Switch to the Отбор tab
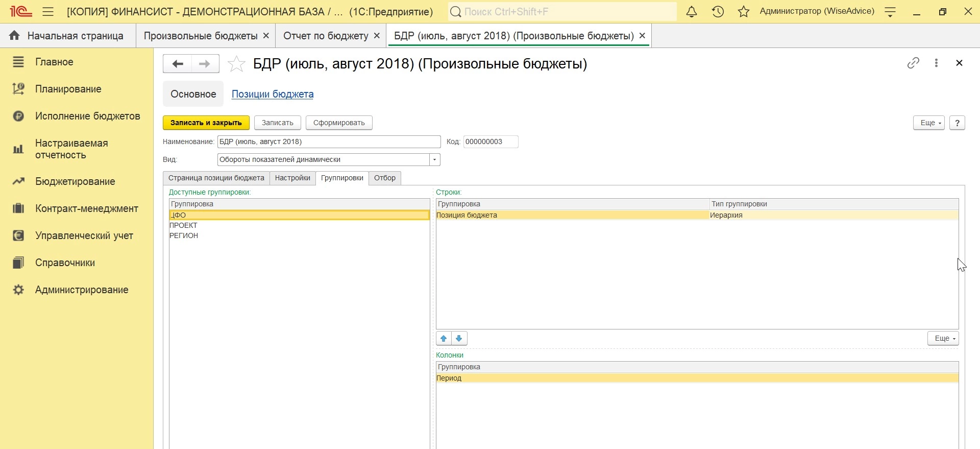This screenshot has height=449, width=980. click(x=385, y=178)
